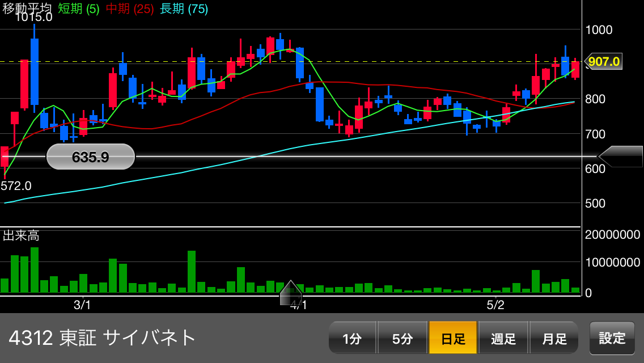Select the 月足 monthly chart tab
This screenshot has width=644, height=363.
tap(554, 338)
